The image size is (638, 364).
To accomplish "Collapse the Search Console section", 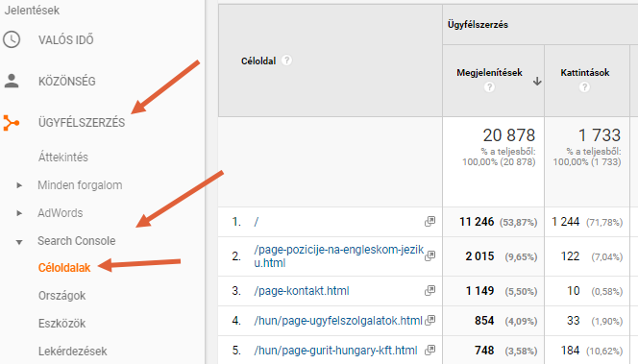I will tap(19, 242).
